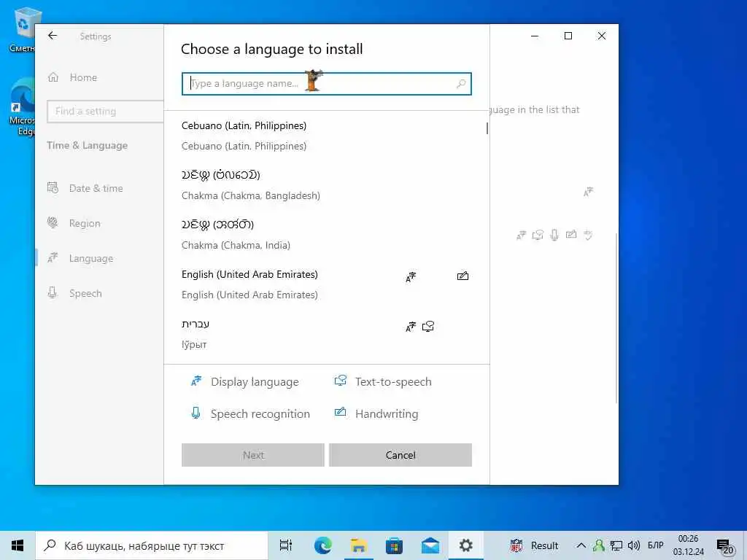This screenshot has height=560, width=747.
Task: Click the Speech recognition legend icon
Action: pyautogui.click(x=196, y=413)
